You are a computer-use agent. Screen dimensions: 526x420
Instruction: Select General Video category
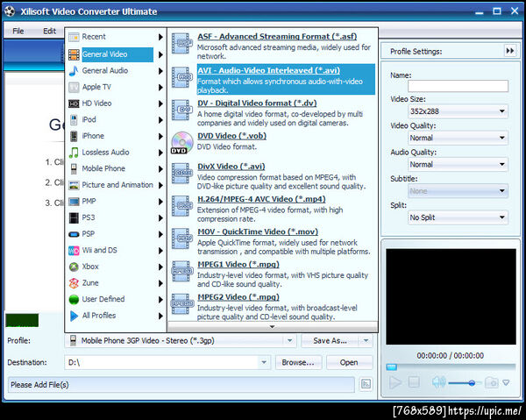(116, 54)
